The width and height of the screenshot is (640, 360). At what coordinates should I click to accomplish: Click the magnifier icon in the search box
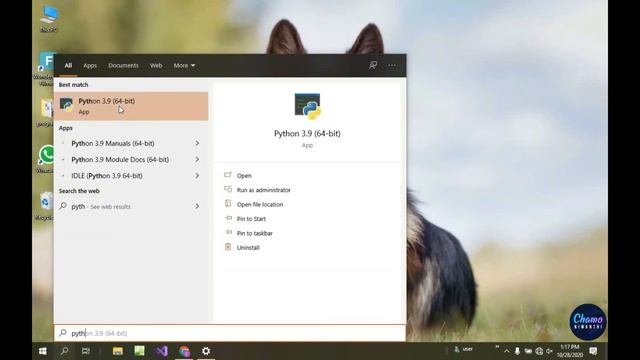(63, 333)
